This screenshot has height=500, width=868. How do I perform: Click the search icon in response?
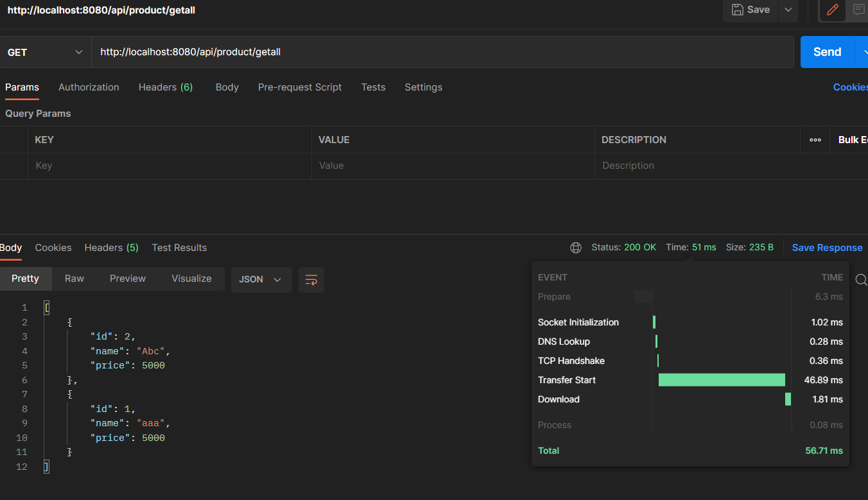click(x=862, y=280)
